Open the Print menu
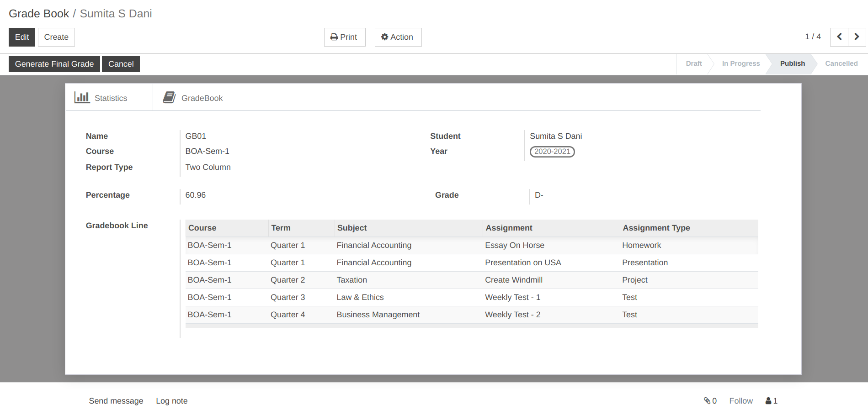This screenshot has width=868, height=415. tap(345, 37)
